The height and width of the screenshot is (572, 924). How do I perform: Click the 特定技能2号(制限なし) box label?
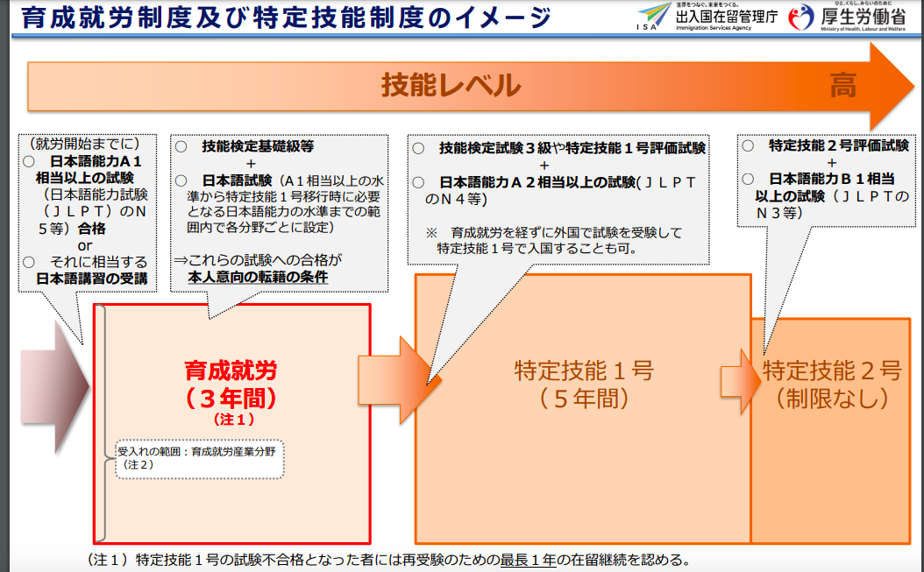831,385
